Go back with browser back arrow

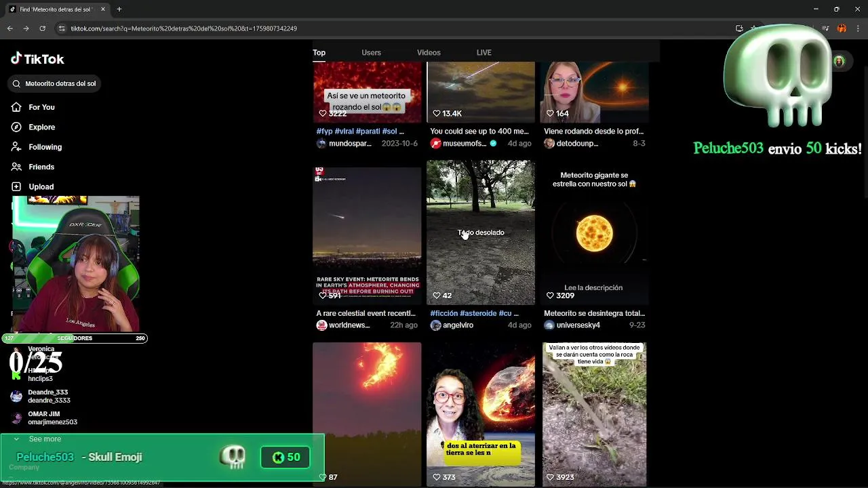click(x=9, y=28)
